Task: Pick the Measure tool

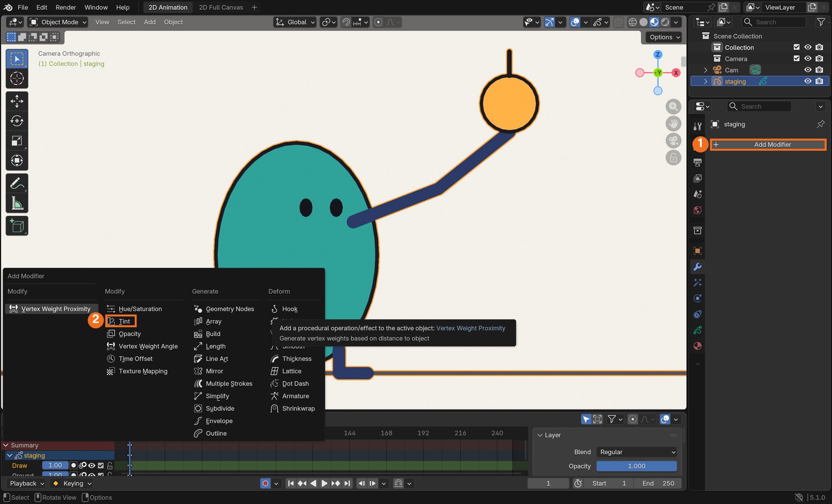Action: point(17,203)
